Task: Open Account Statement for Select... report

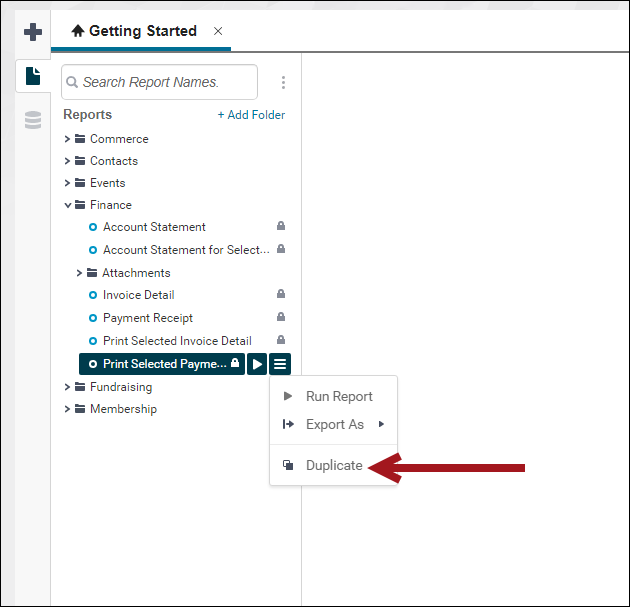Action: point(186,250)
